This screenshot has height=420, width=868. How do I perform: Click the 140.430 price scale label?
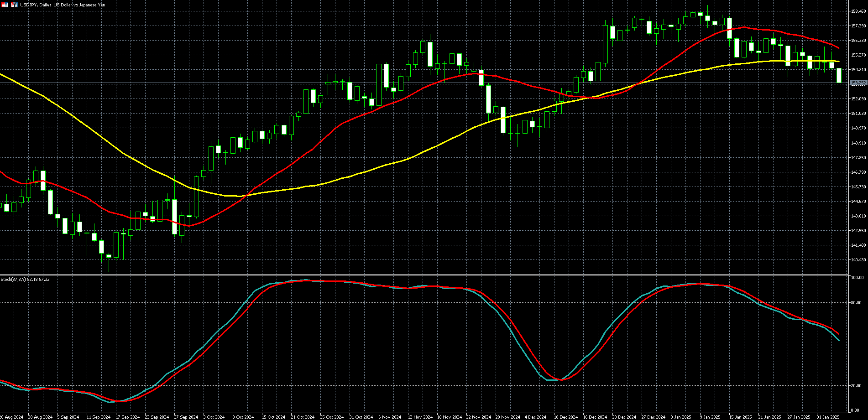(x=858, y=260)
